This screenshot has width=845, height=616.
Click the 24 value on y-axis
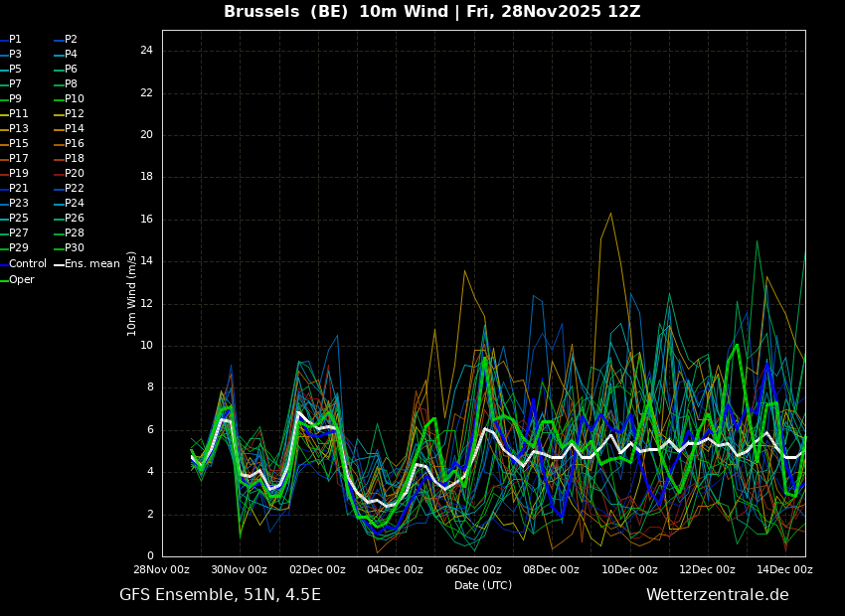coord(146,51)
